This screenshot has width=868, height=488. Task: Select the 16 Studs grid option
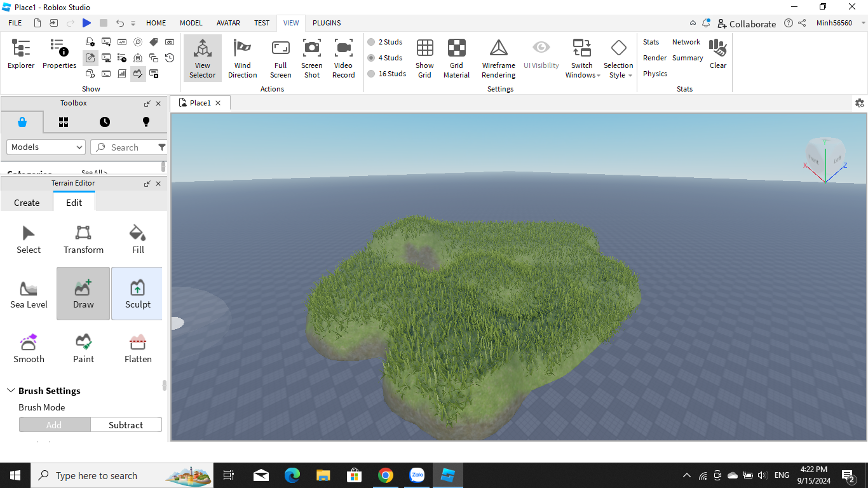click(x=387, y=74)
